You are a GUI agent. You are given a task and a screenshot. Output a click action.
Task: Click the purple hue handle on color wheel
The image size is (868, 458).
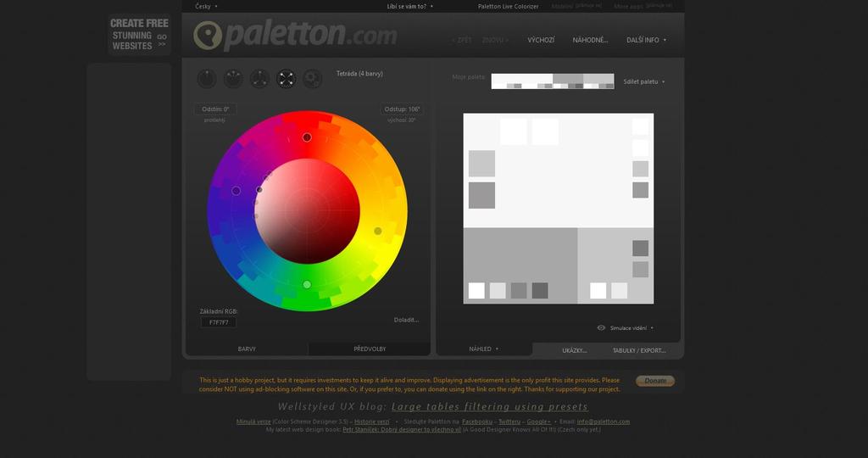[236, 191]
